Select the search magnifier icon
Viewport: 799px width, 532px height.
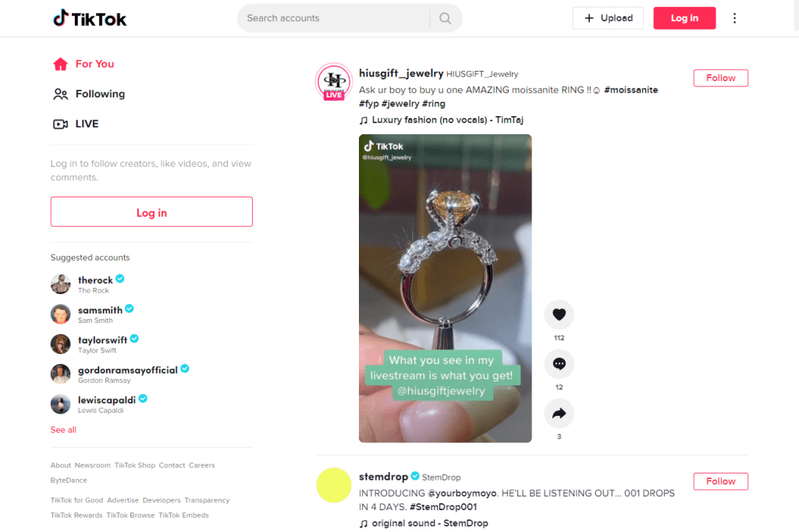[x=445, y=17]
